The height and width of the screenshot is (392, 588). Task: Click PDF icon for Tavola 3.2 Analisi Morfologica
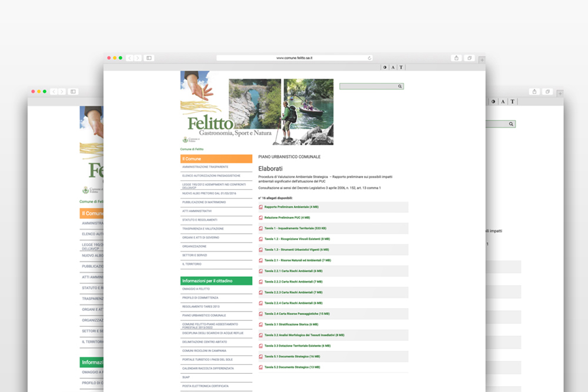(x=260, y=335)
